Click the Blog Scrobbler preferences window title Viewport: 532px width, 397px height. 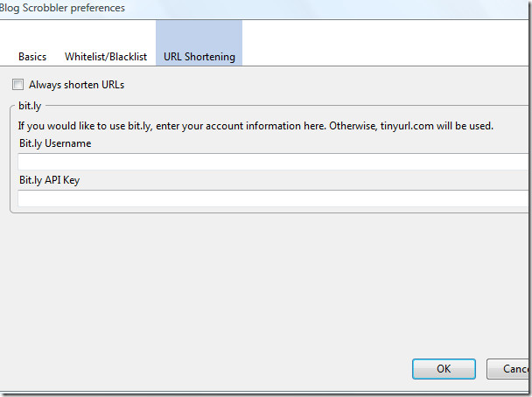click(62, 8)
